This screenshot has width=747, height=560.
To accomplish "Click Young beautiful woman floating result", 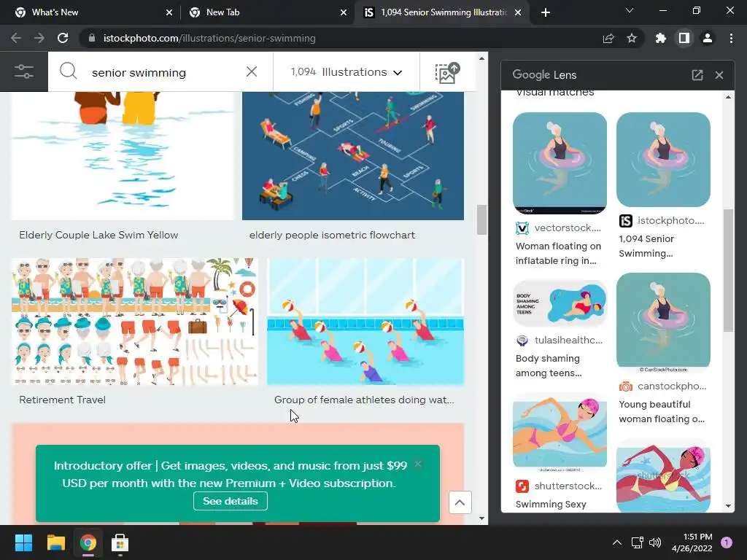I will click(x=661, y=411).
